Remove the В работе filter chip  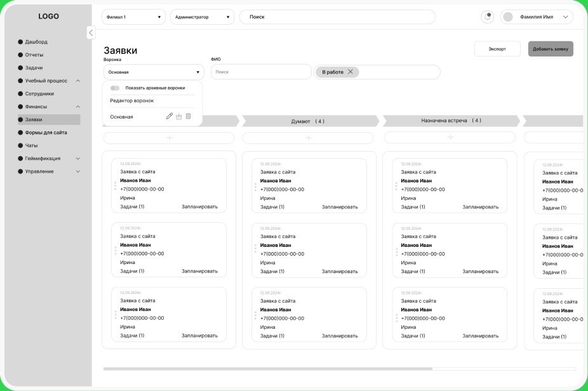(x=351, y=72)
